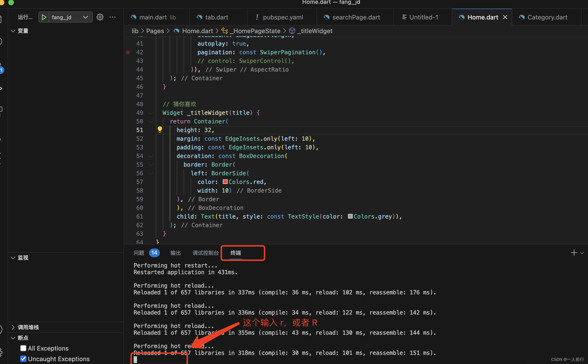Viewport: 588px width, 364px height.
Task: Collapse the 断点 breakpoints section
Action: (x=13, y=338)
